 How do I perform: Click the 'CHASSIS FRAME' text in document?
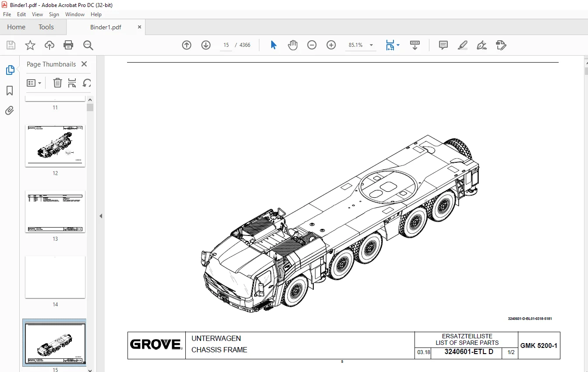(x=219, y=350)
